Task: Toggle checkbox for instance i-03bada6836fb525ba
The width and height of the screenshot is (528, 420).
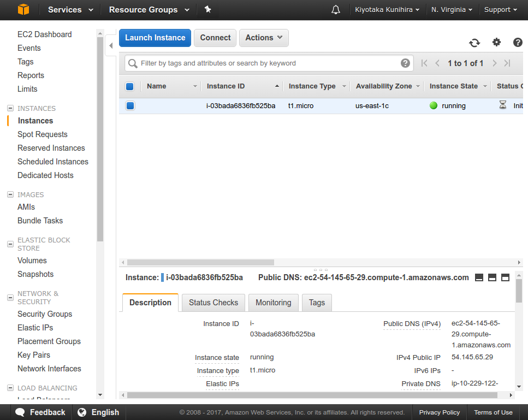Action: 130,106
